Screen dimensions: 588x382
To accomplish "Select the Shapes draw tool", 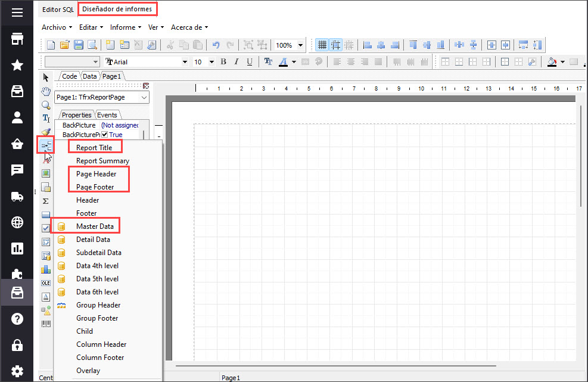I will (x=46, y=310).
